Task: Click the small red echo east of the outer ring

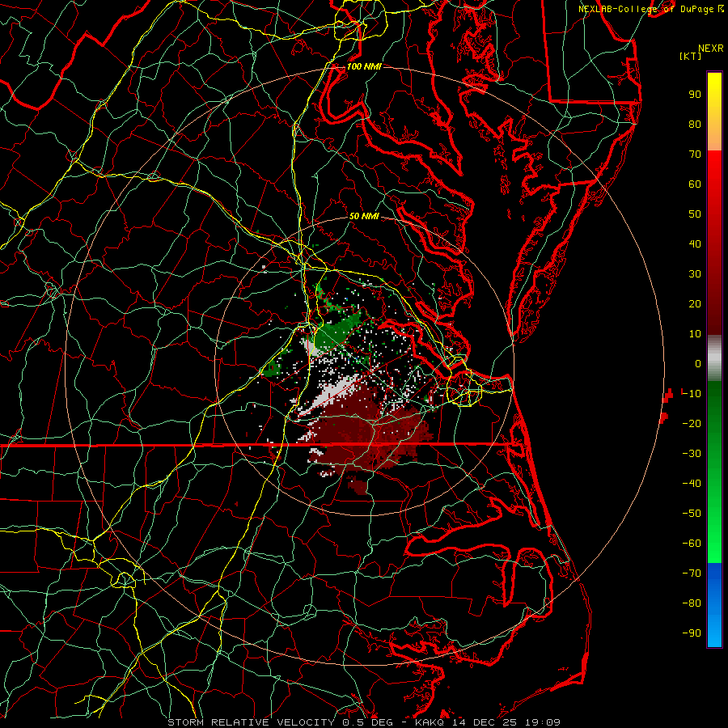Action: pyautogui.click(x=668, y=395)
